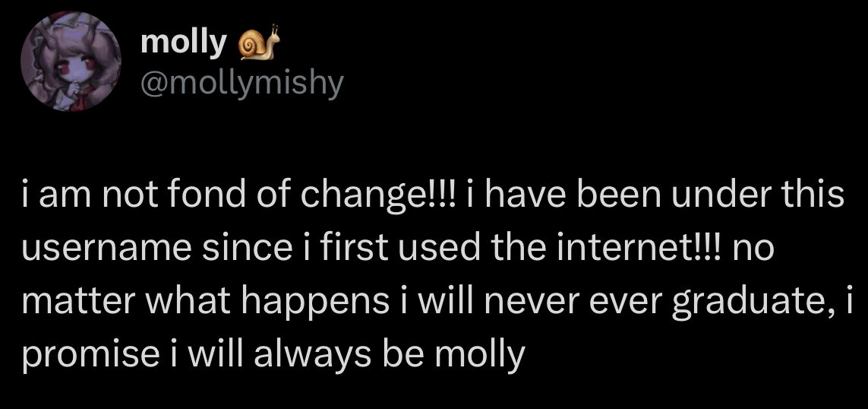
Task: Open molly's round profile avatar
Action: pyautogui.click(x=71, y=61)
